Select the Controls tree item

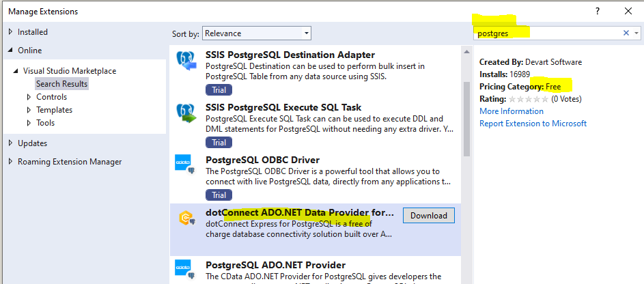(x=52, y=97)
